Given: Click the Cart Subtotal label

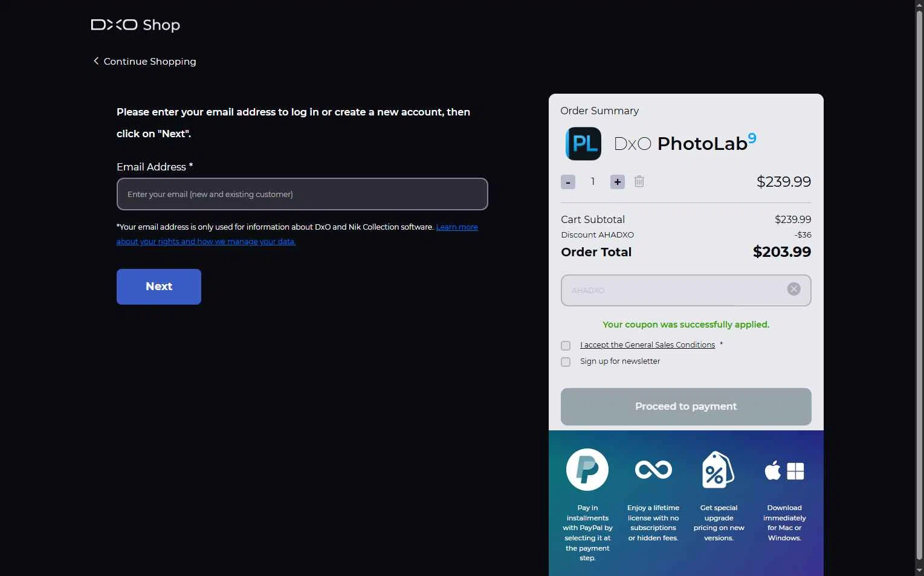Looking at the screenshot, I should point(593,219).
